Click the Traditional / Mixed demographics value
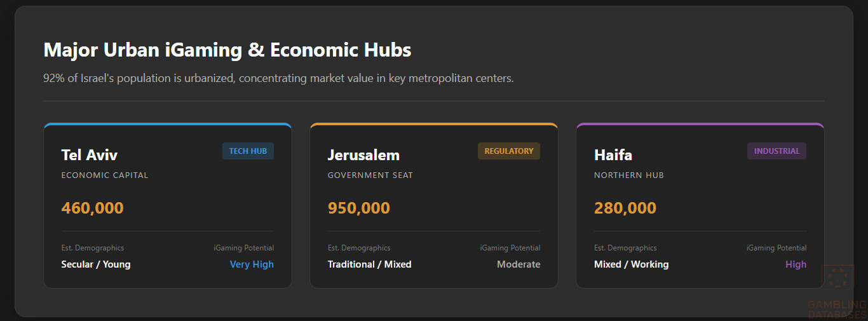868x321 pixels. tap(370, 264)
